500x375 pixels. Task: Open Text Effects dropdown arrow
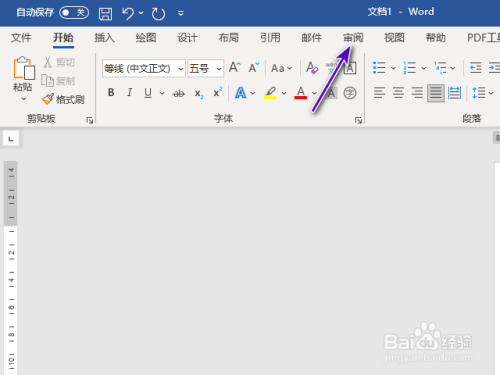(253, 93)
